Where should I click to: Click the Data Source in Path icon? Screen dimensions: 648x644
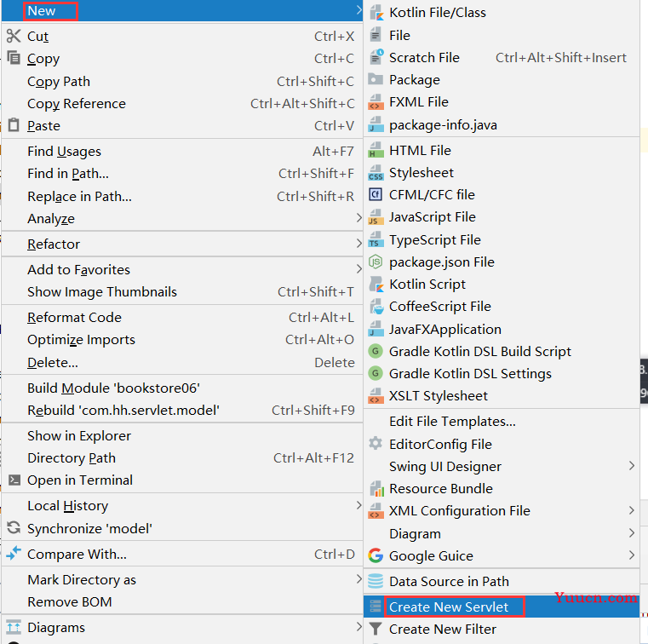click(376, 581)
